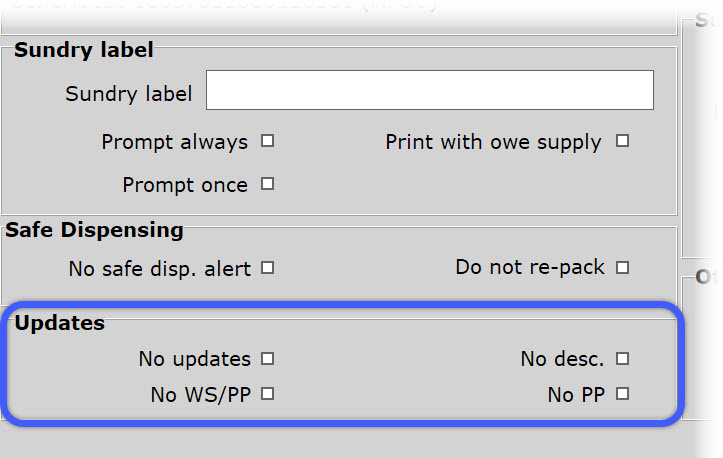This screenshot has width=723, height=458.
Task: Click the bold 'Sundry label' group heading
Action: pyautogui.click(x=83, y=49)
